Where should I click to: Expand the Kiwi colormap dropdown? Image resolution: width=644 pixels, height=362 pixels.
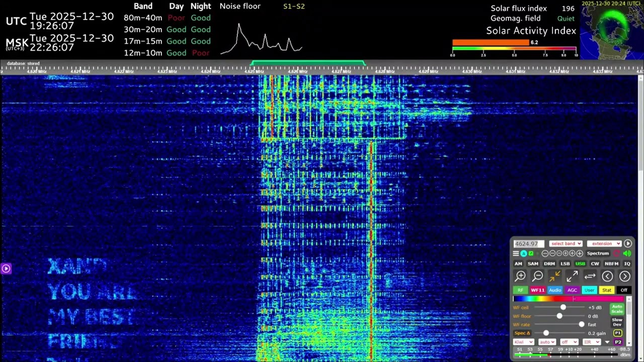[x=523, y=342]
